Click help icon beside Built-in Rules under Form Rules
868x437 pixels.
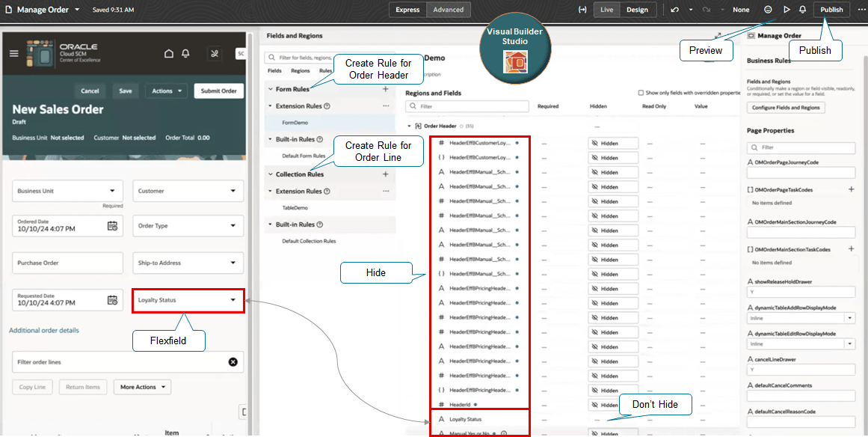(x=318, y=140)
